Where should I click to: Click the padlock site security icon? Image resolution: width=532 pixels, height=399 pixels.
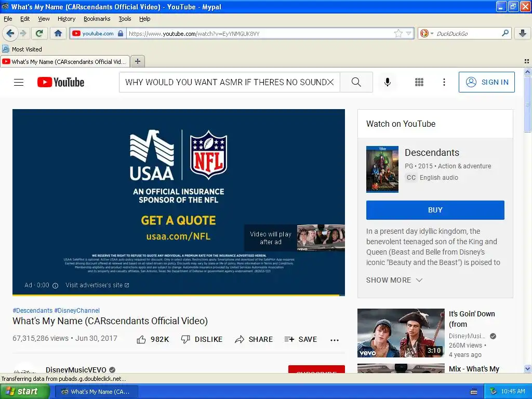(x=121, y=33)
